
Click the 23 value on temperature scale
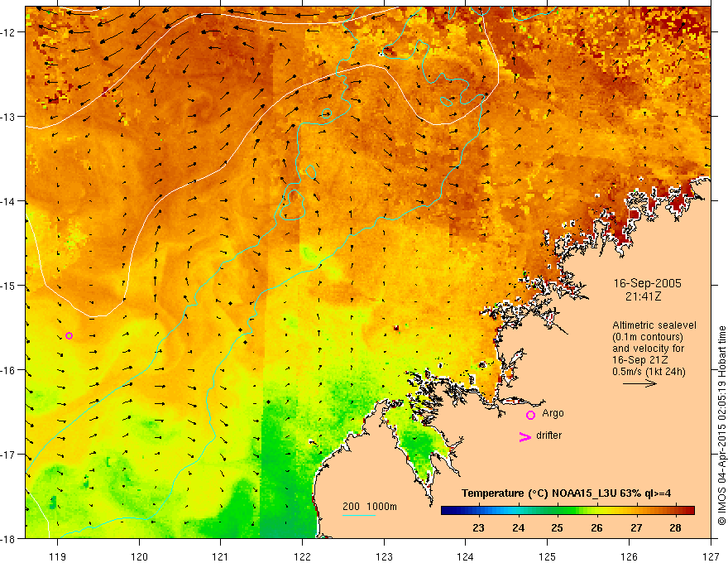coord(478,527)
